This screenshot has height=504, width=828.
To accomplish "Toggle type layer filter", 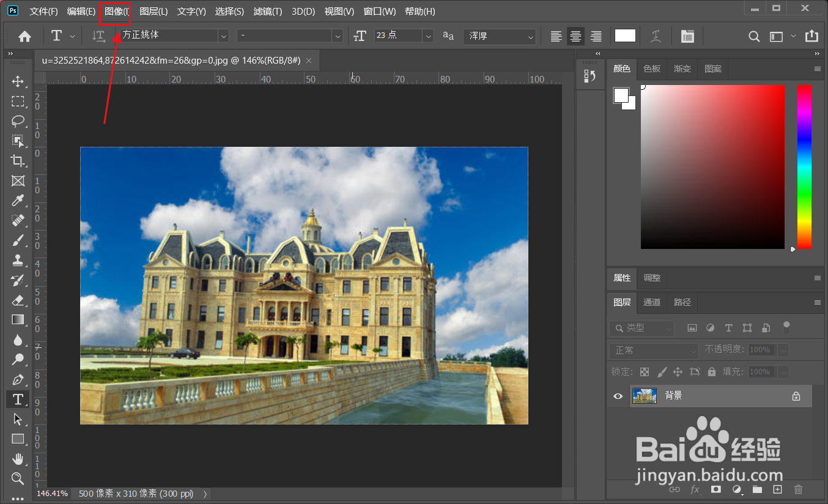I will tap(728, 328).
